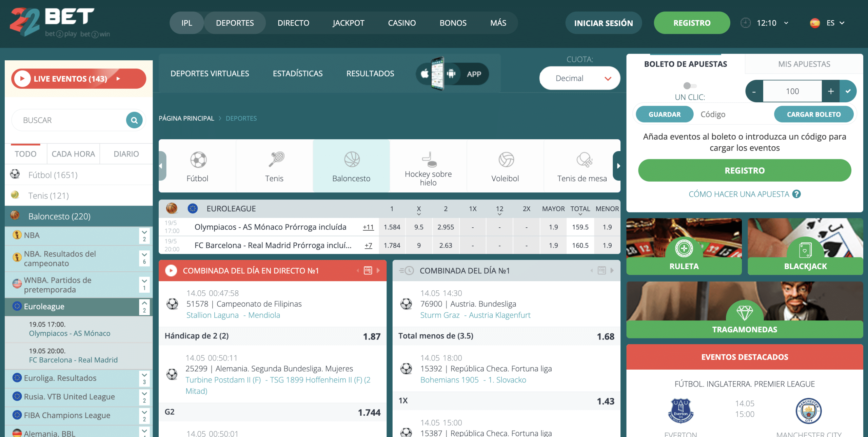Click the stake amount field showing 100

coord(792,91)
